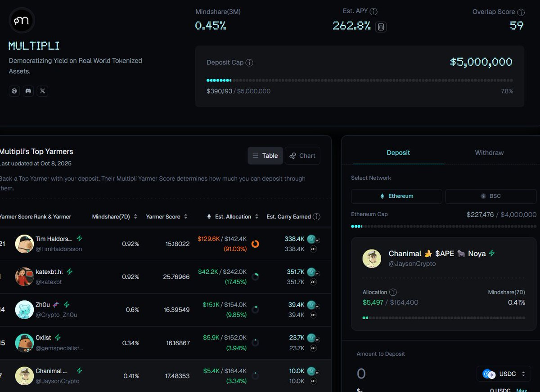
Task: Open @JaysonCrypto handle in deposit card
Action: tap(412, 264)
